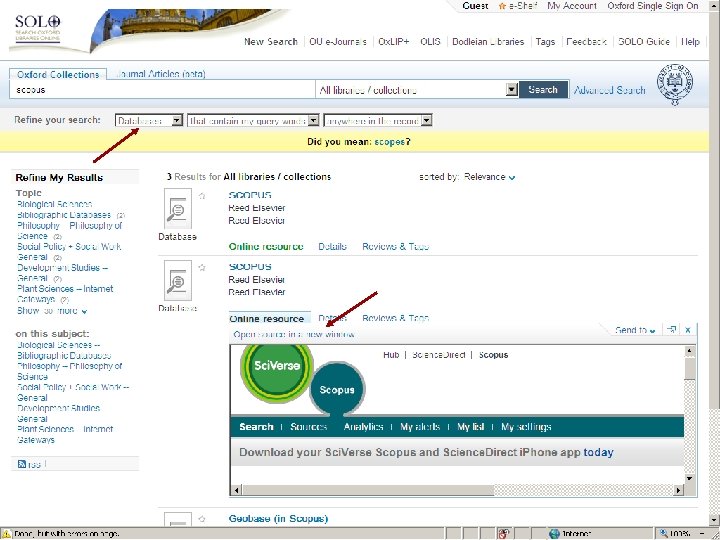
Task: Open My settings in Scopus
Action: [526, 427]
